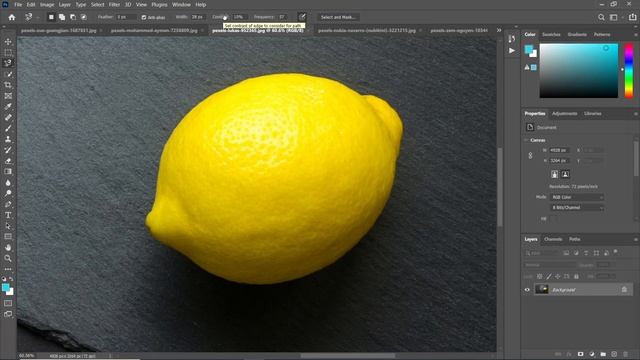Select the Healing Brush tool

[8, 118]
